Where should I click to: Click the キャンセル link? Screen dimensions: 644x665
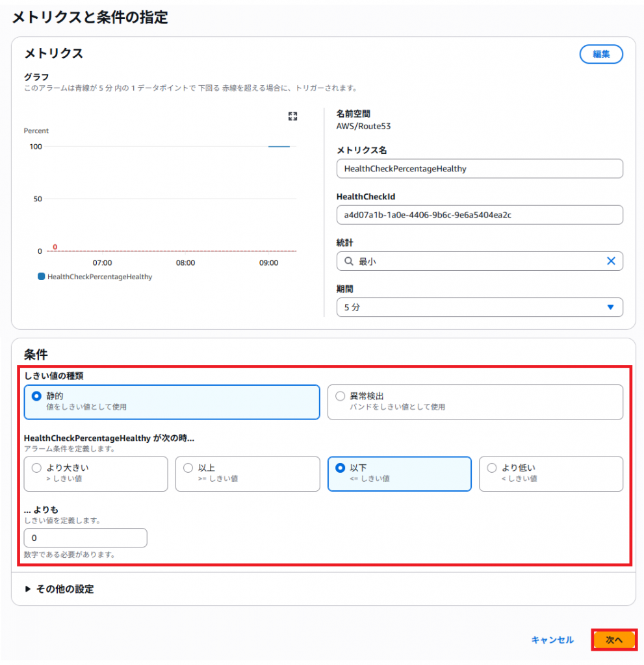552,640
